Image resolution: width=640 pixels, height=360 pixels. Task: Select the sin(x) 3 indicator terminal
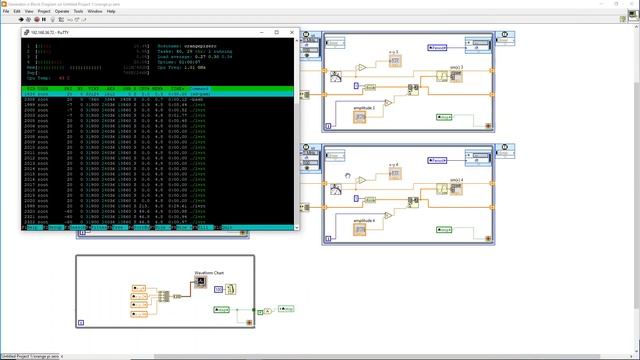[x=456, y=76]
